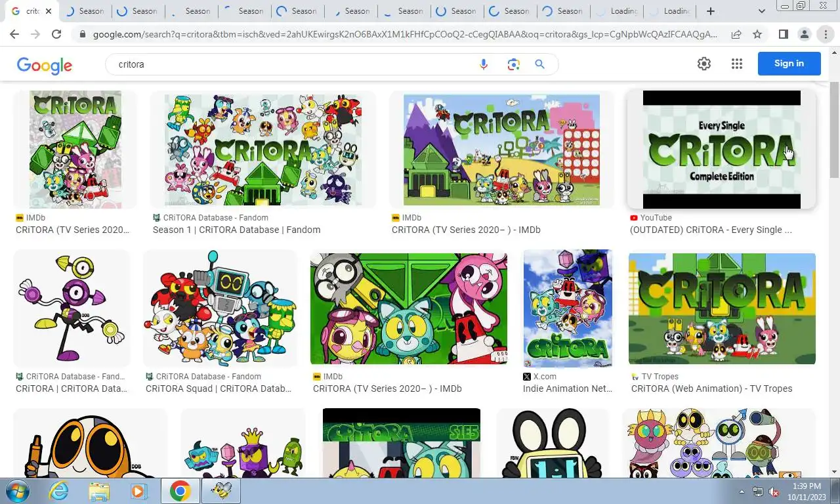Open Chrome's three-dot menu
This screenshot has width=840, height=504.
pyautogui.click(x=826, y=34)
